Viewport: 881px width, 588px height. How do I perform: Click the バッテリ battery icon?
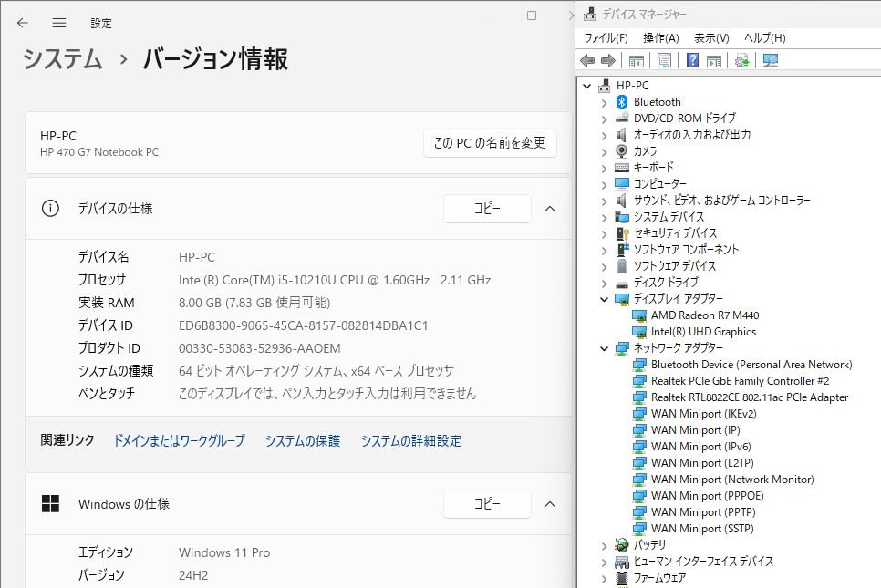point(621,545)
